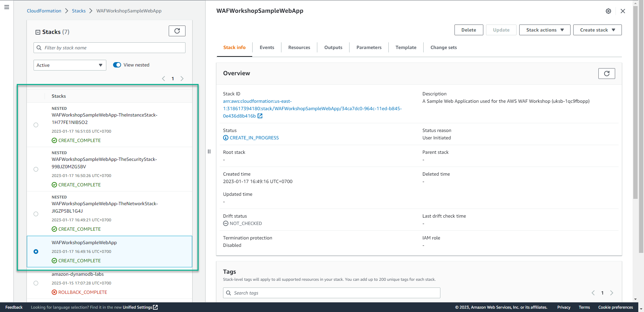Screen dimensions: 644x312
Task: Click the search icon in stack filter
Action: (x=39, y=48)
